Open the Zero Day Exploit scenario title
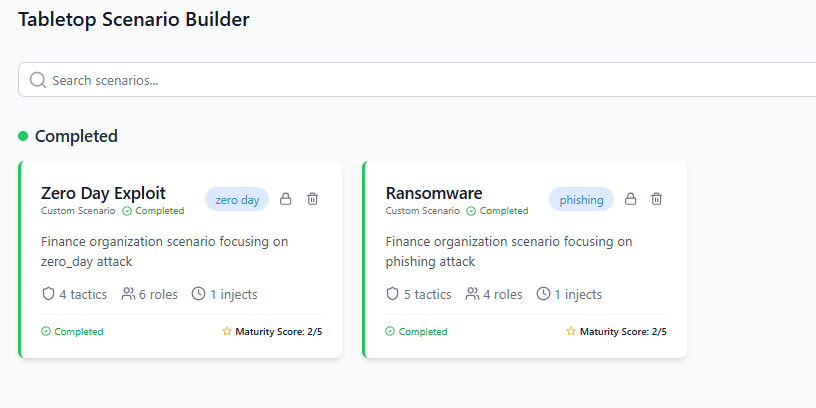The width and height of the screenshot is (816, 408). click(103, 193)
